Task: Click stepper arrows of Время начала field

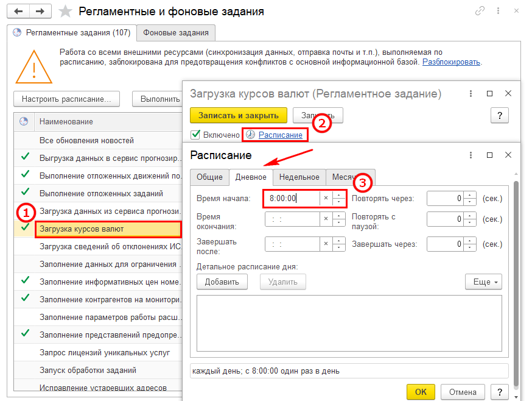Action: click(x=338, y=198)
